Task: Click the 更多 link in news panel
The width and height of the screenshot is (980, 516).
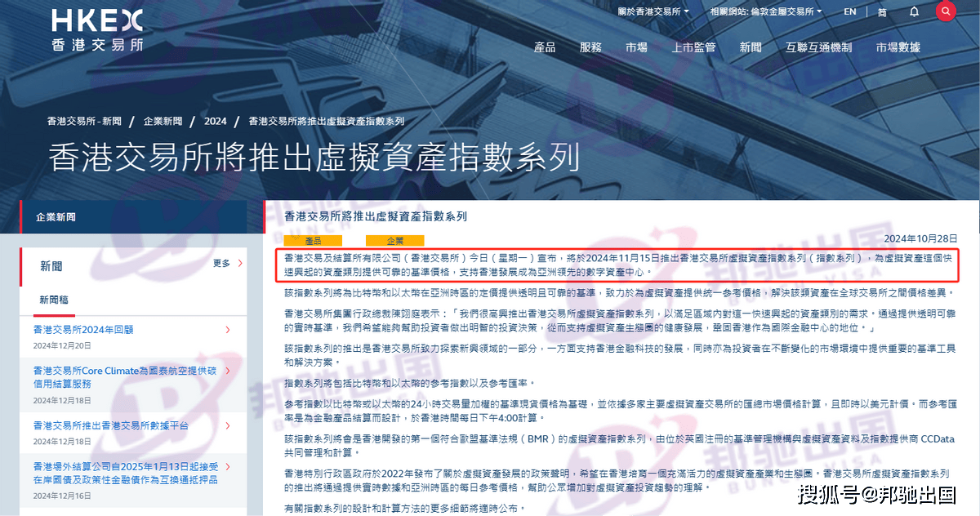Action: pos(221,264)
